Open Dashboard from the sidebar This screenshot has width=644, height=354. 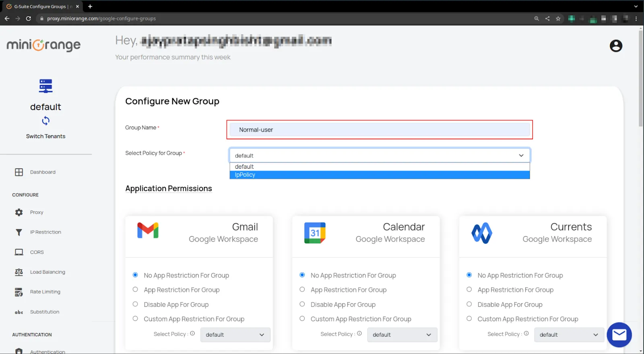tap(43, 172)
